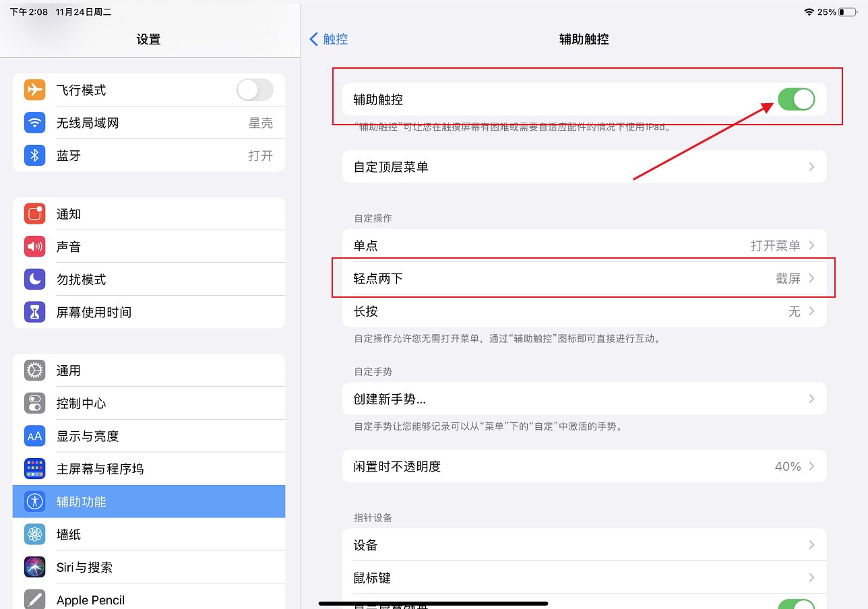Expand the 自定顶层菜单 row
This screenshot has width=868, height=609.
(584, 166)
